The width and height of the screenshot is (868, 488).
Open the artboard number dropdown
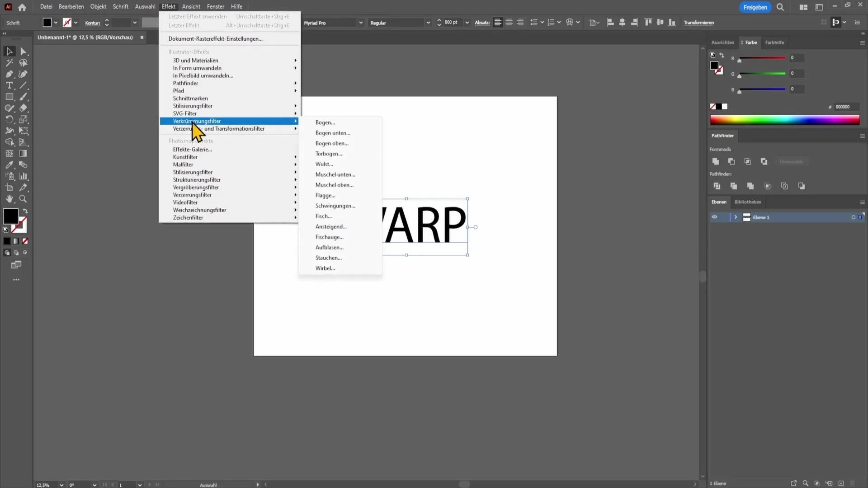click(140, 485)
